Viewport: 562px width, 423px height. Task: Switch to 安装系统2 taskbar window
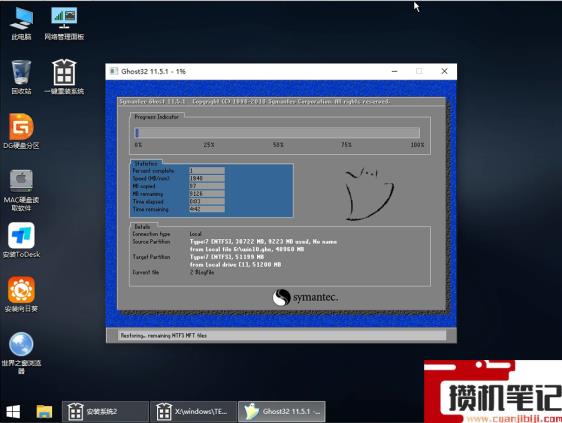coord(105,411)
